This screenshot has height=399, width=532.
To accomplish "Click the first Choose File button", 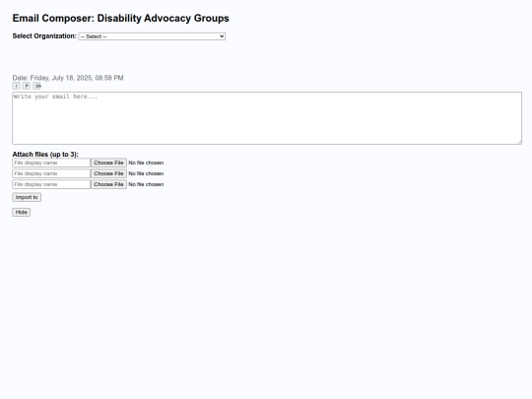I will click(108, 163).
